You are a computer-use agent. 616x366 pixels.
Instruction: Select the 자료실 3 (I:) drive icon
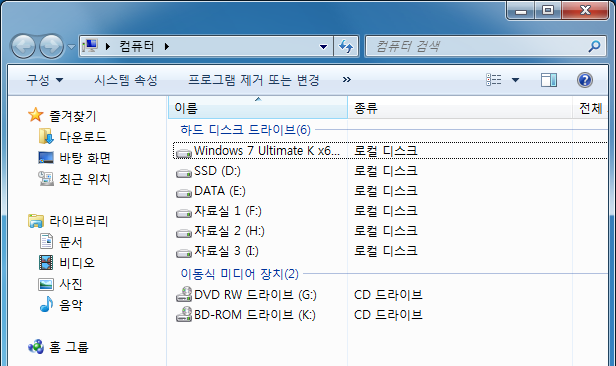click(x=183, y=253)
